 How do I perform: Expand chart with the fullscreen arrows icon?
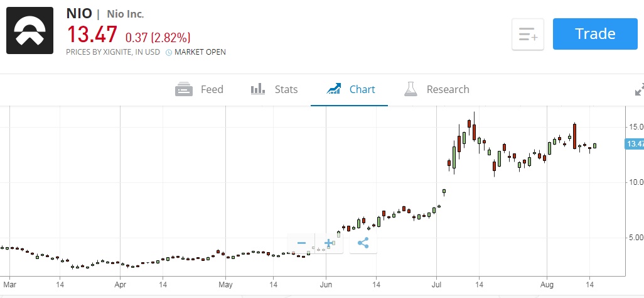[x=639, y=91]
